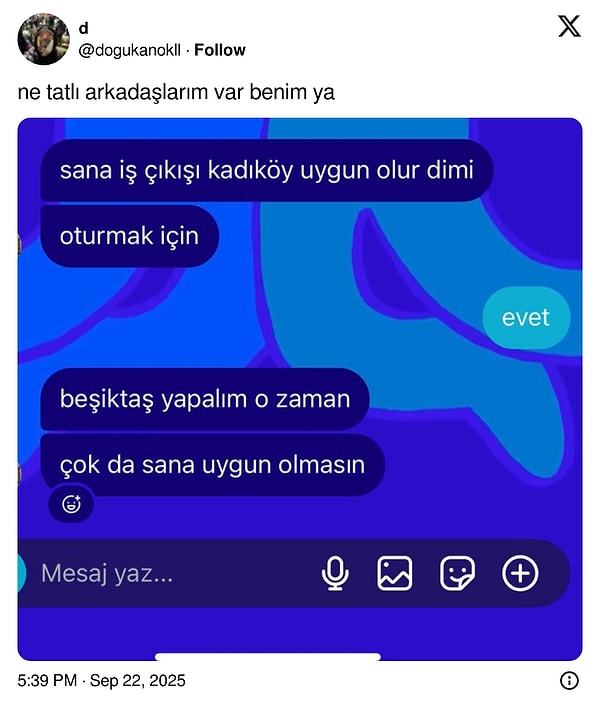
Task: Tap the plus add attachment icon
Action: point(520,573)
